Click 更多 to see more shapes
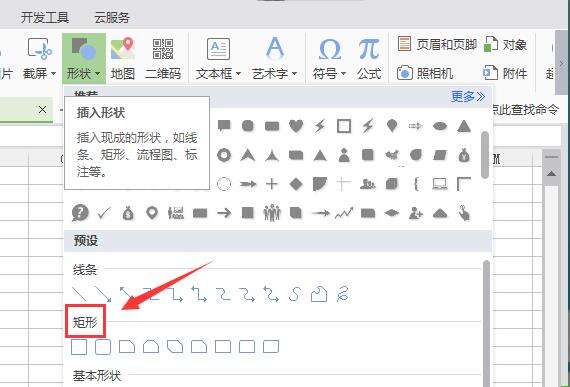570x387 pixels. [468, 96]
